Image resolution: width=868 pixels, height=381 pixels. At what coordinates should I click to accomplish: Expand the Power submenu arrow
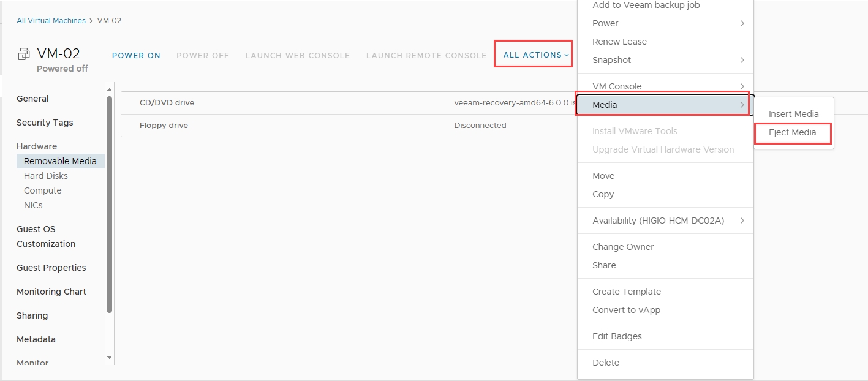coord(742,23)
